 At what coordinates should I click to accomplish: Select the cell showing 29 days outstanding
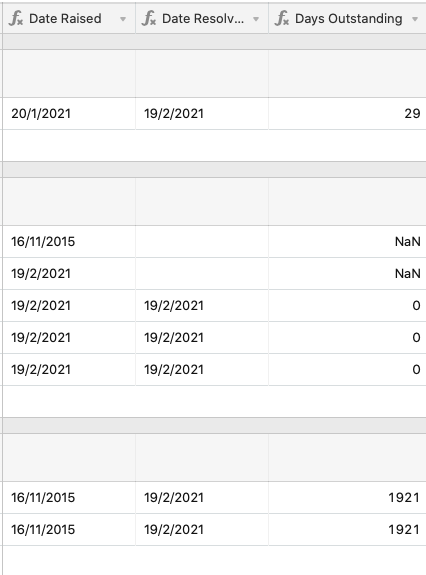(x=347, y=113)
